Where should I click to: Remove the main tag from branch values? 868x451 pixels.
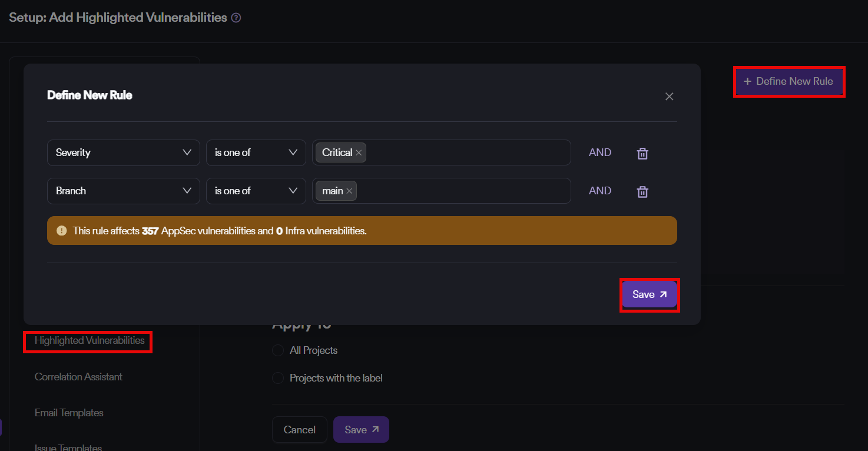tap(349, 191)
